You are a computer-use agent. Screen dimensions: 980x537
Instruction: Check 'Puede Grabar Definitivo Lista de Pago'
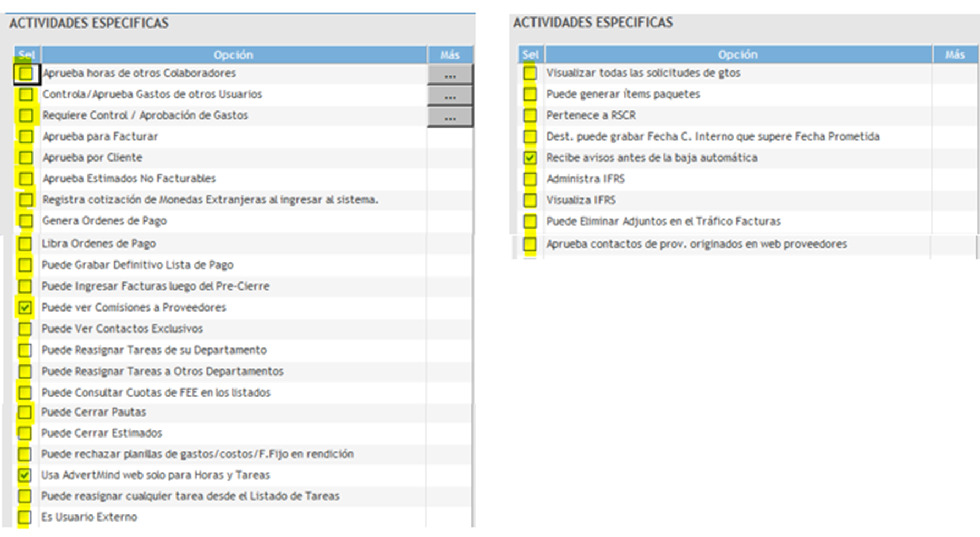[25, 265]
